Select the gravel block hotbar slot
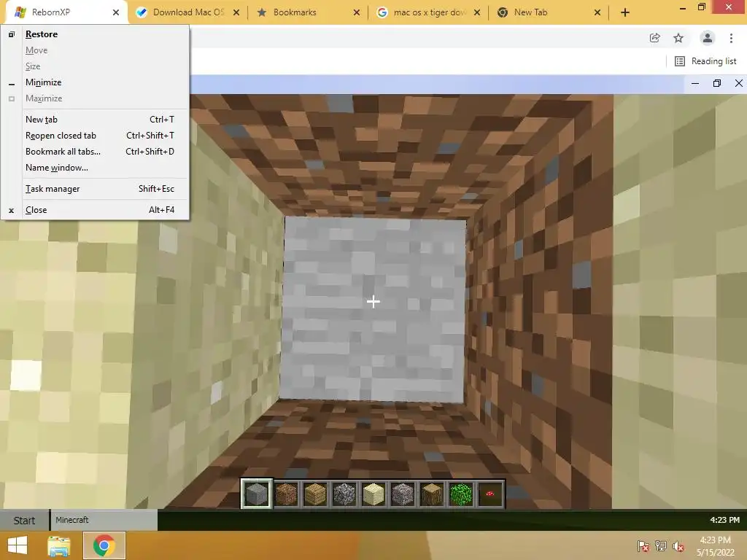747x560 pixels. pyautogui.click(x=403, y=494)
